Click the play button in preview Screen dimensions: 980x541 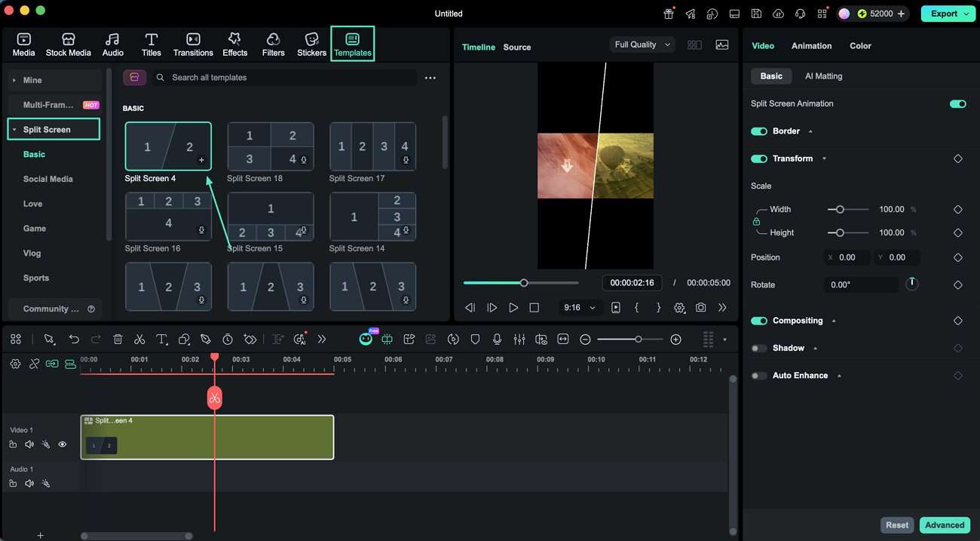coord(513,308)
